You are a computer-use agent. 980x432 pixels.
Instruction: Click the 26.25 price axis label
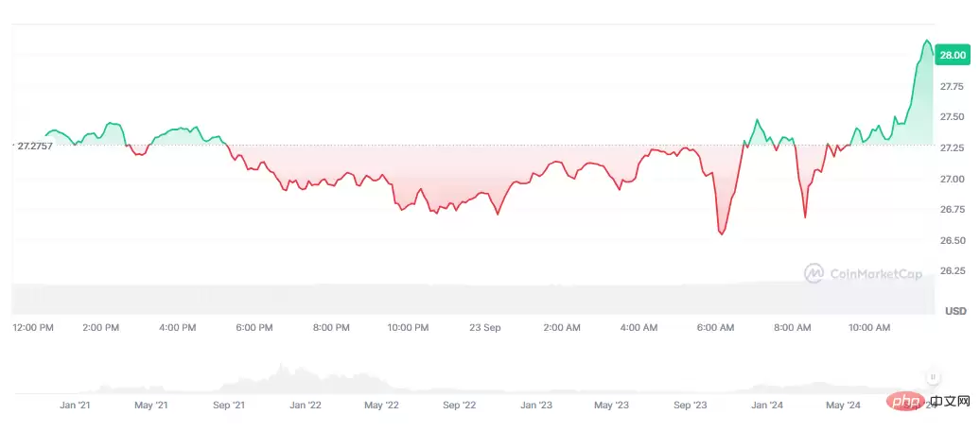[x=951, y=271]
